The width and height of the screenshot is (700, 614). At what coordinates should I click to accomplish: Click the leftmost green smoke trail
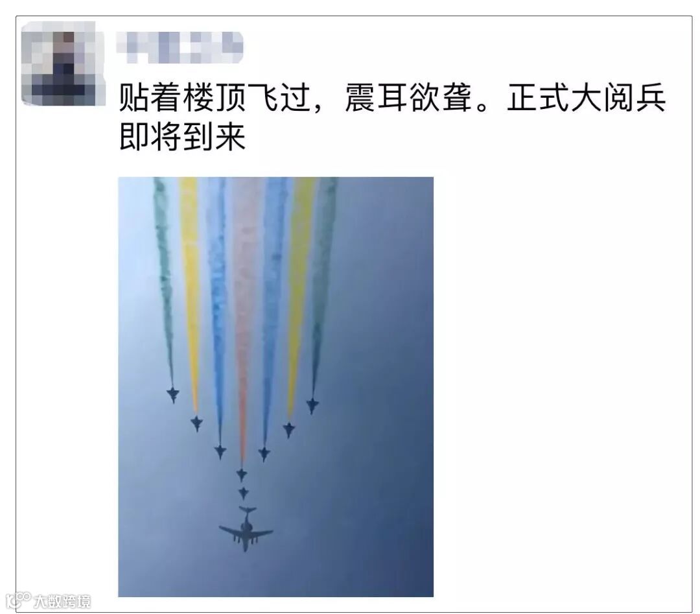[164, 281]
